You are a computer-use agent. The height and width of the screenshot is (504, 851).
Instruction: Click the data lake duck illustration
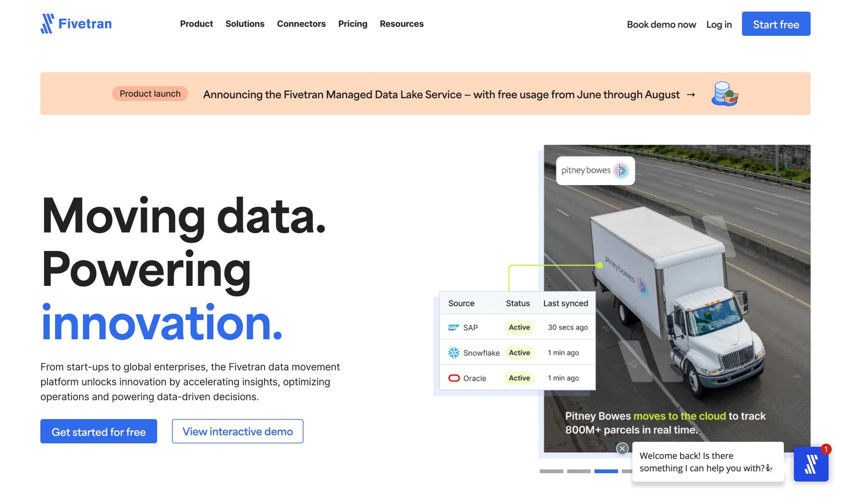pyautogui.click(x=724, y=94)
